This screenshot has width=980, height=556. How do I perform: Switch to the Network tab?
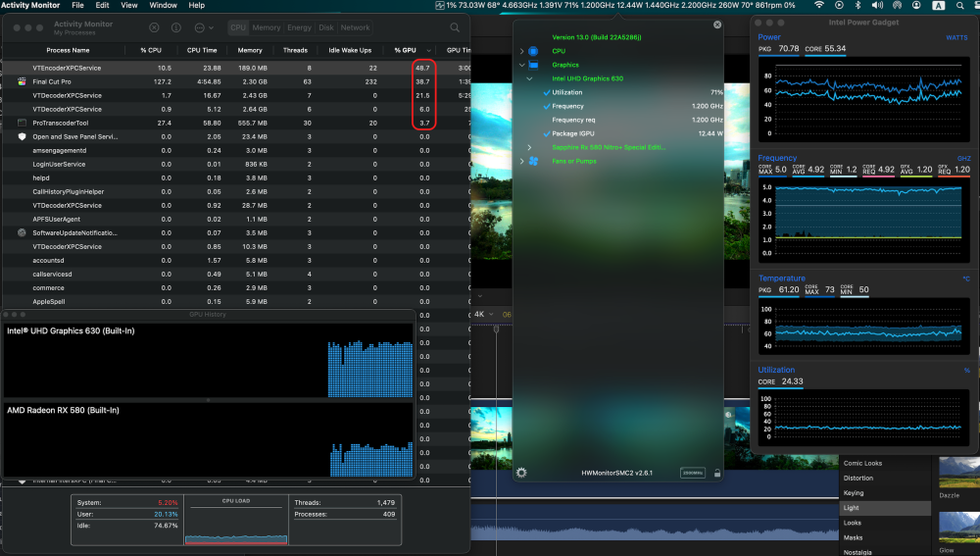point(355,27)
